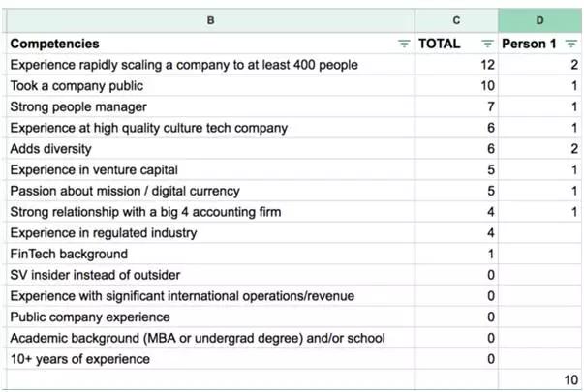The height and width of the screenshot is (392, 584).
Task: Click the 'Public company experience' cell
Action: point(90,317)
